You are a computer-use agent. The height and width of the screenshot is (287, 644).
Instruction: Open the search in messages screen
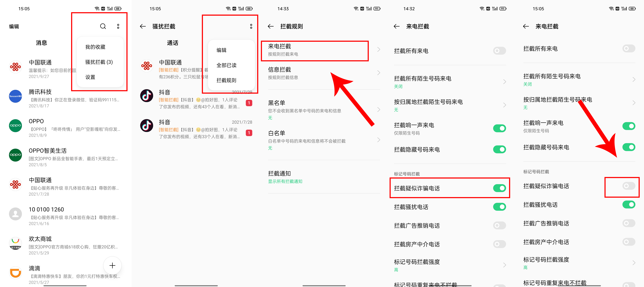103,26
